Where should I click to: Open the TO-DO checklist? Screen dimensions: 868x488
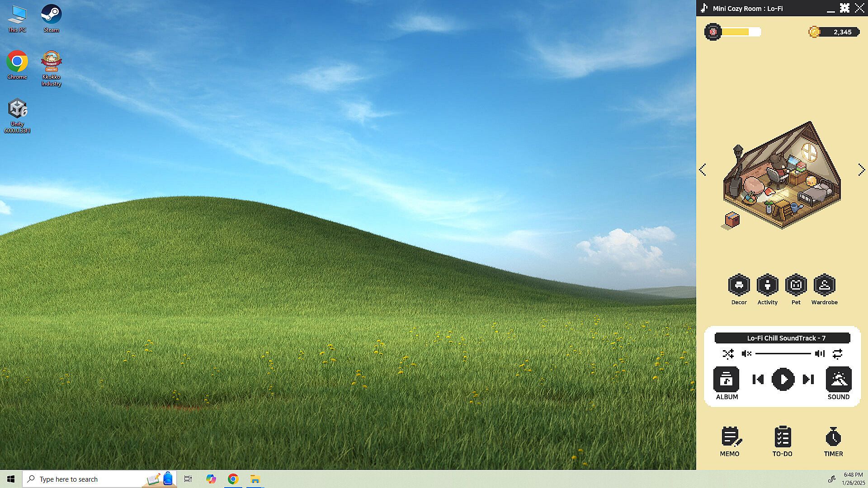pos(782,437)
